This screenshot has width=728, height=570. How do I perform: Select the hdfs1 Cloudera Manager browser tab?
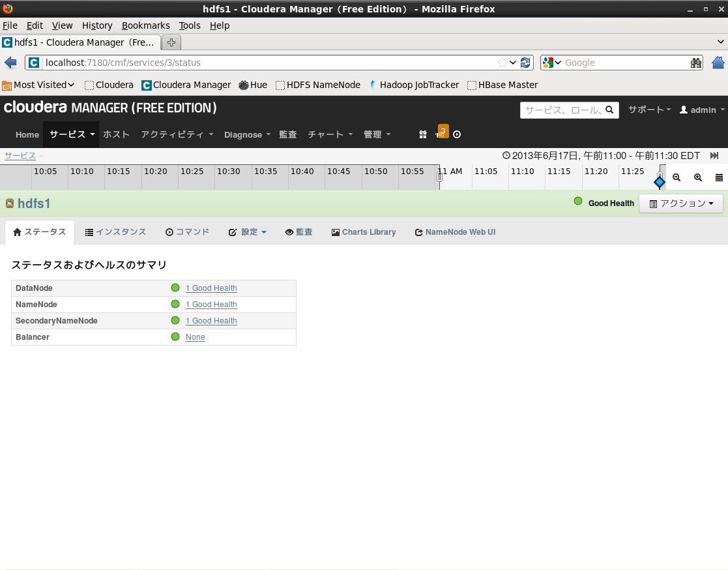(x=81, y=42)
